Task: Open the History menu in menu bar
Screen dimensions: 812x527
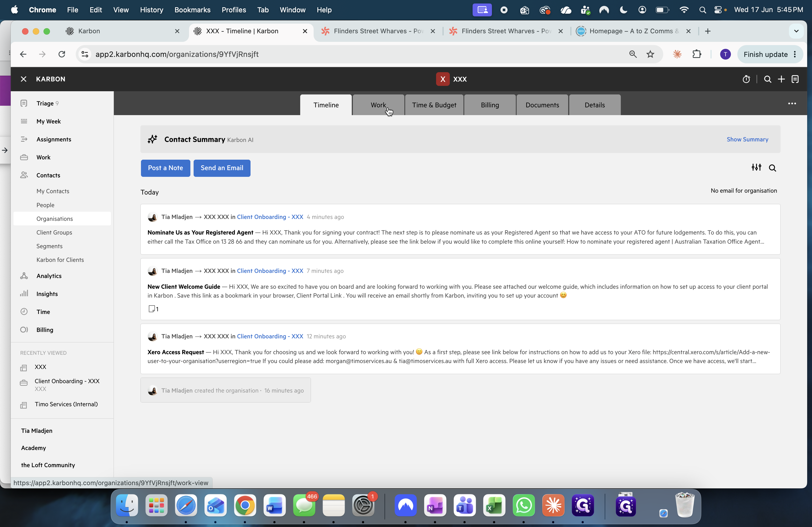Action: 151,10
